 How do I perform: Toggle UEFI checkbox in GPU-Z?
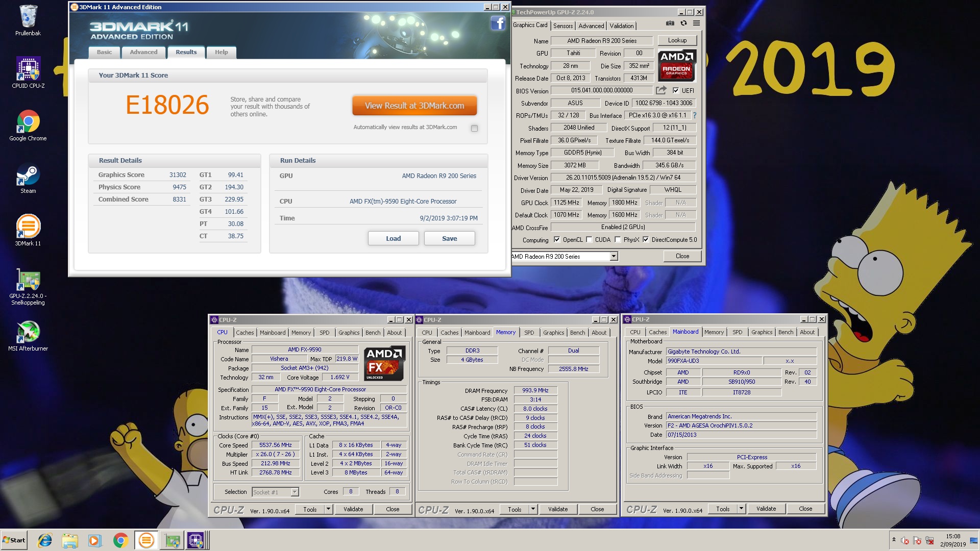(x=676, y=91)
